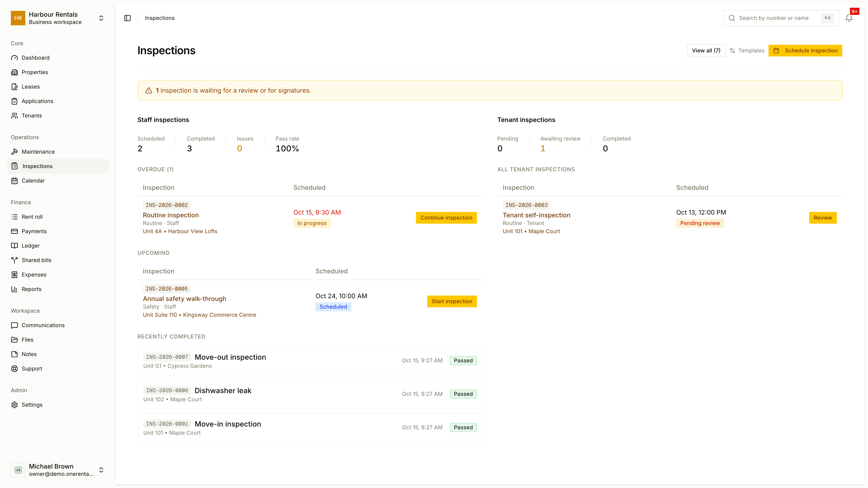Viewport: 868px width, 488px height.
Task: Click the Payments card icon
Action: point(14,231)
